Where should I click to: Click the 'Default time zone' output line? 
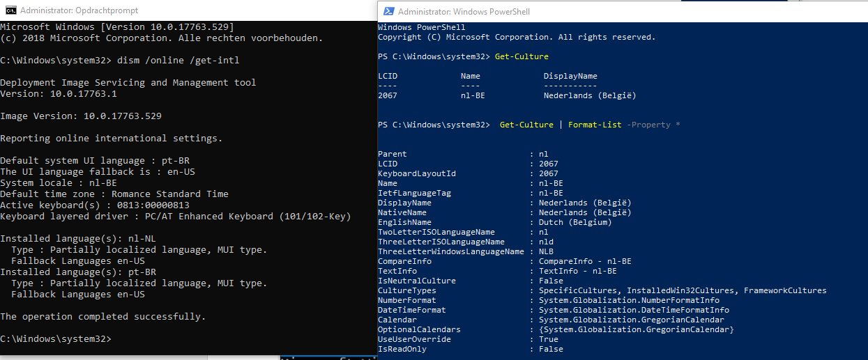point(114,194)
